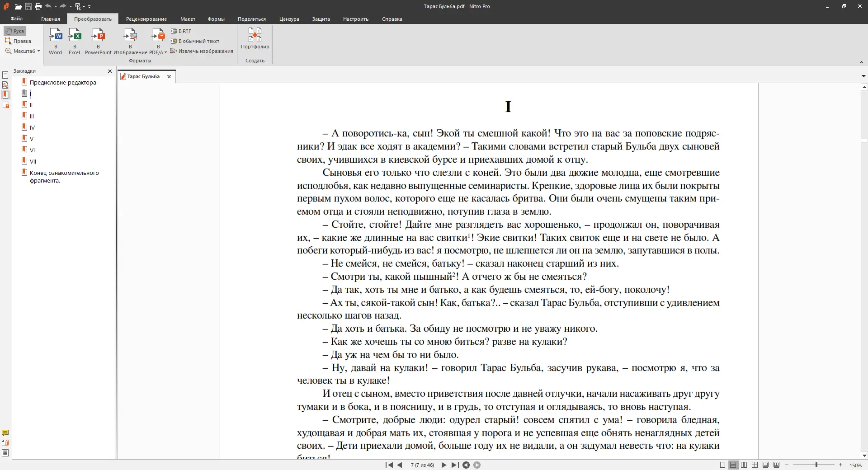
Task: Click Извлечь изображения button
Action: click(x=202, y=51)
